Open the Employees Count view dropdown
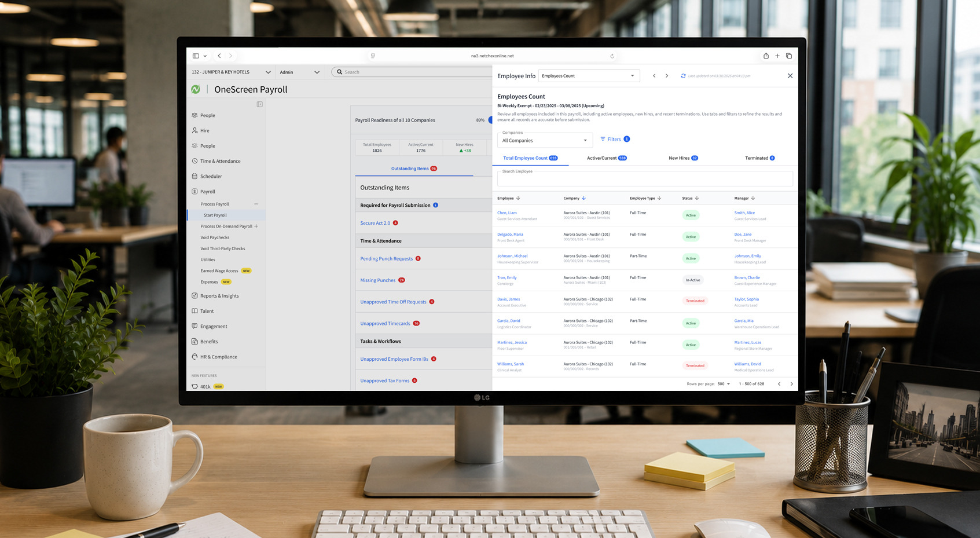The height and width of the screenshot is (538, 980). tap(589, 76)
